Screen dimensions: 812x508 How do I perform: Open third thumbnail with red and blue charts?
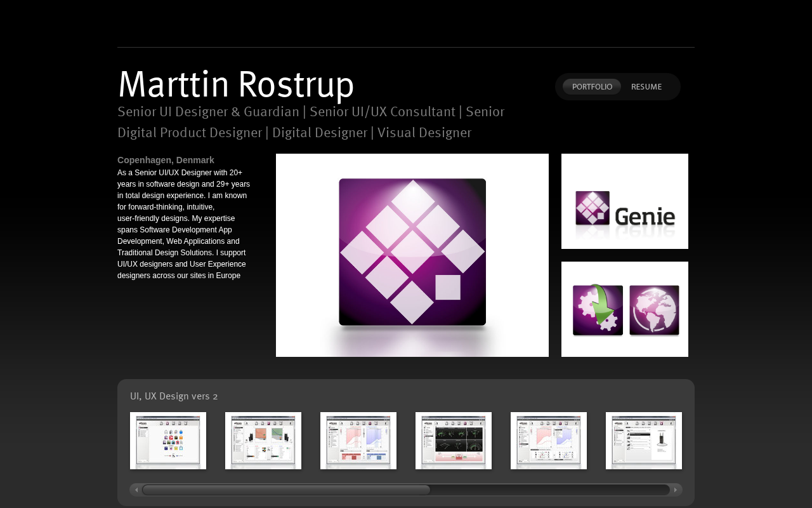(358, 441)
